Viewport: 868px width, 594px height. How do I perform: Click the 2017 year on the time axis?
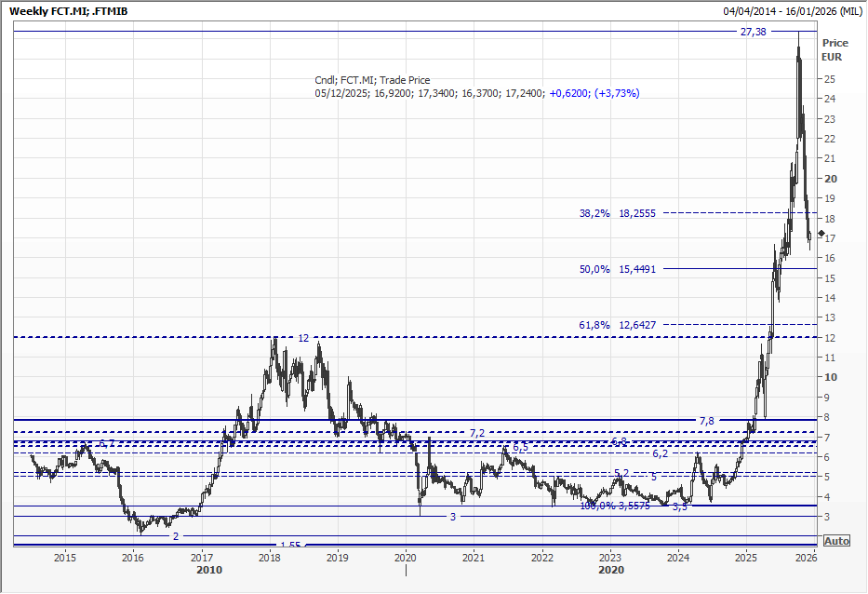(x=201, y=558)
